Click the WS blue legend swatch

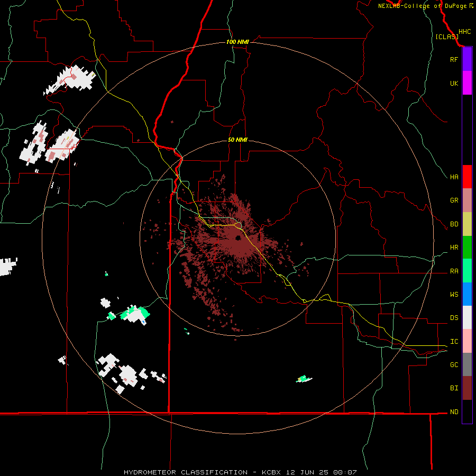(x=467, y=294)
